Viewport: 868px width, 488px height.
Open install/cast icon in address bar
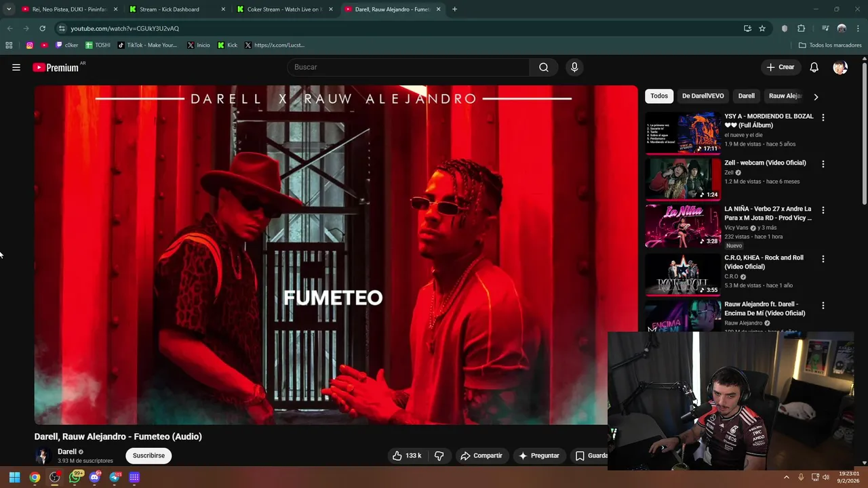(x=747, y=28)
